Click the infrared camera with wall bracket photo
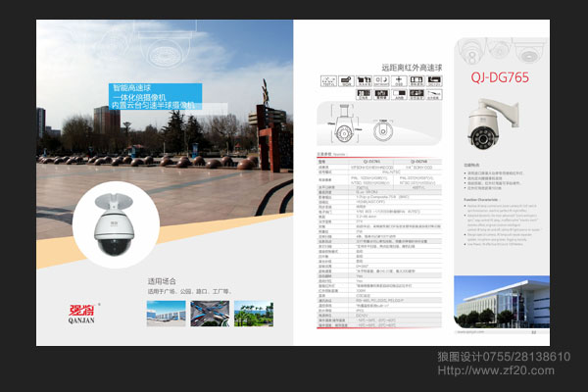Image resolution: width=588 pixels, height=392 pixels. (493, 123)
